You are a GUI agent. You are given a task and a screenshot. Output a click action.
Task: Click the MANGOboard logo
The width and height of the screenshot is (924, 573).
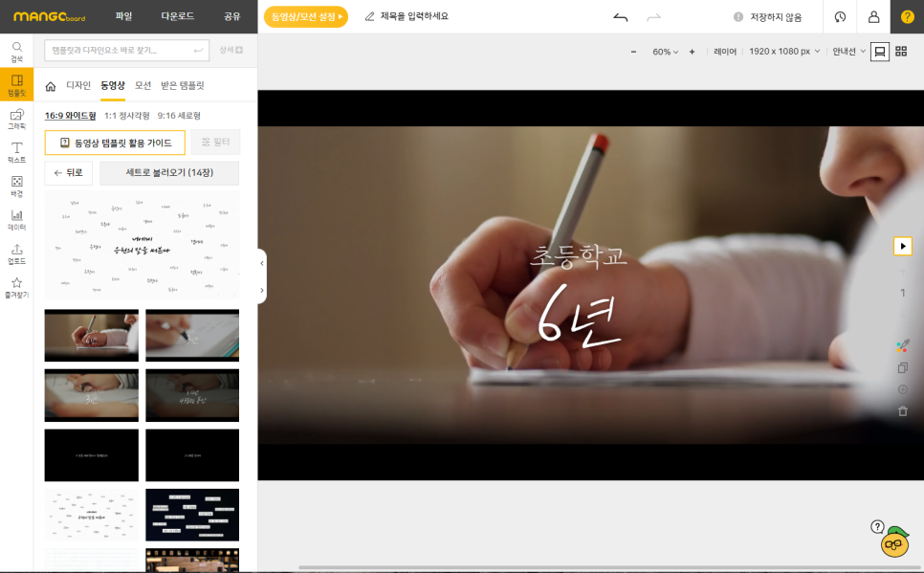point(50,16)
